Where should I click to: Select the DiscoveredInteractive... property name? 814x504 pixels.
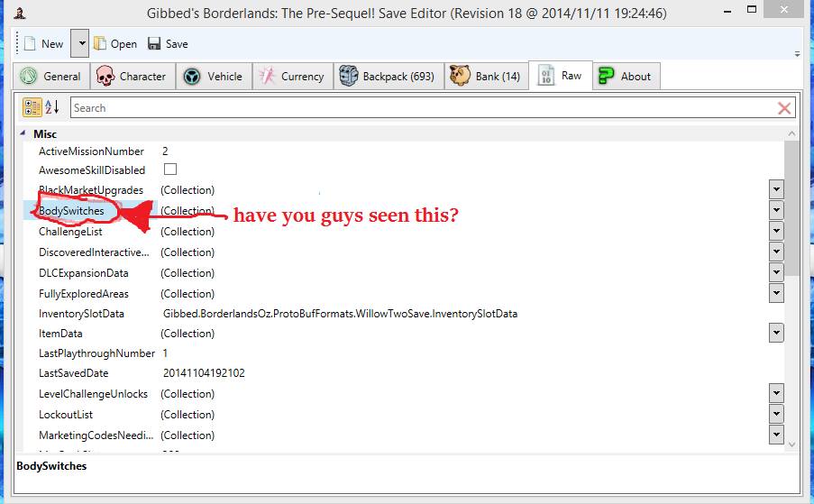tap(94, 252)
